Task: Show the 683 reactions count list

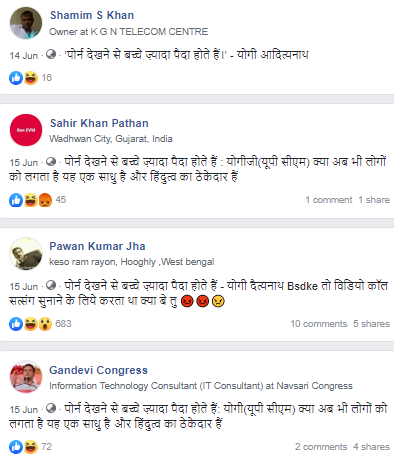Action: (63, 324)
